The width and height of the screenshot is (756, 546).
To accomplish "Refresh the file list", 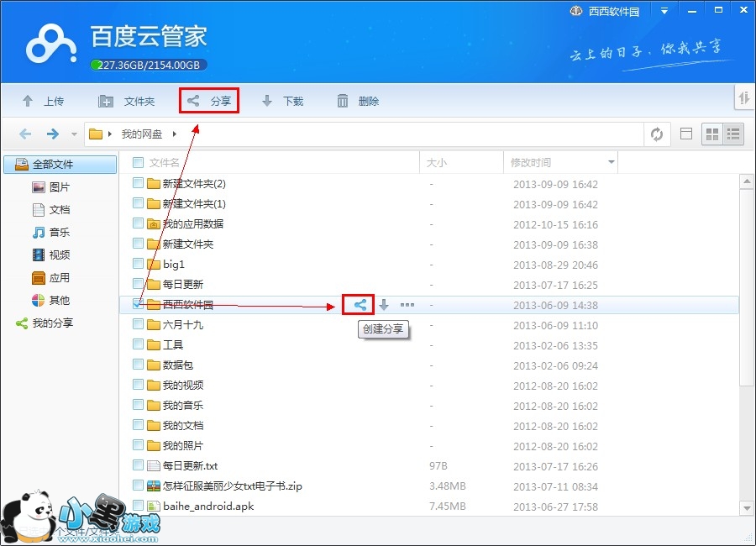I will pos(657,134).
